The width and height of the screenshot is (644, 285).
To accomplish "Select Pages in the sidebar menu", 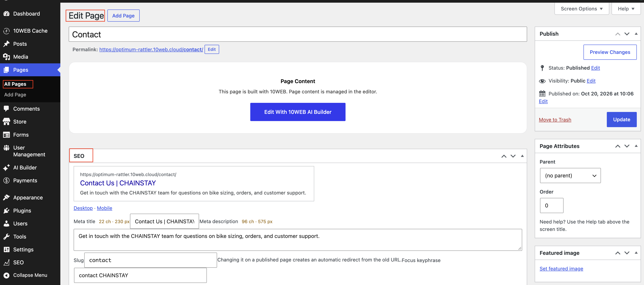I will (30, 70).
